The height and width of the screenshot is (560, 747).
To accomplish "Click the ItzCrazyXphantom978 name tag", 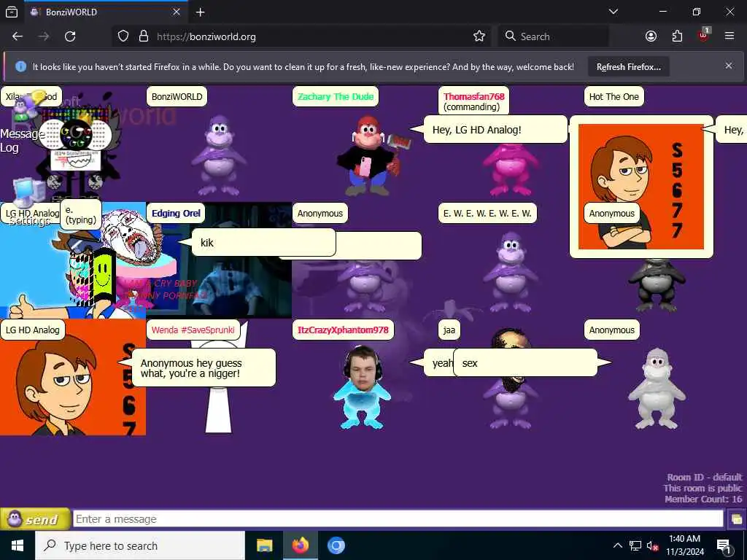I will point(343,330).
